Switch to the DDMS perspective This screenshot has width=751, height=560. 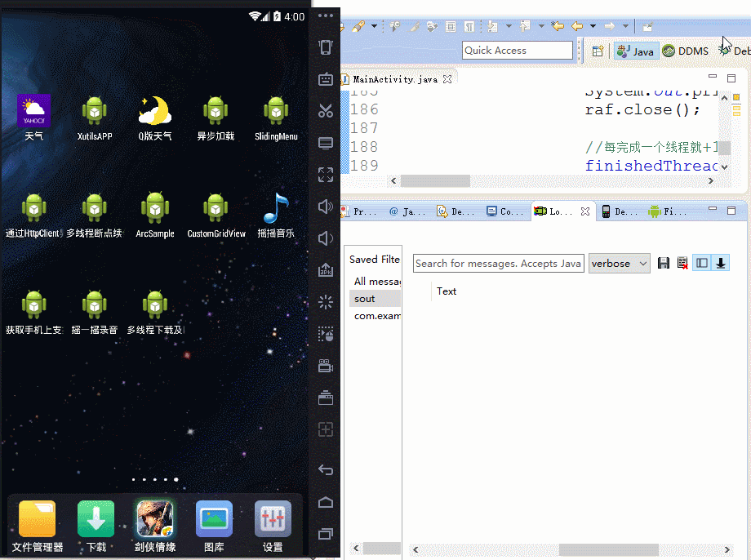[686, 51]
